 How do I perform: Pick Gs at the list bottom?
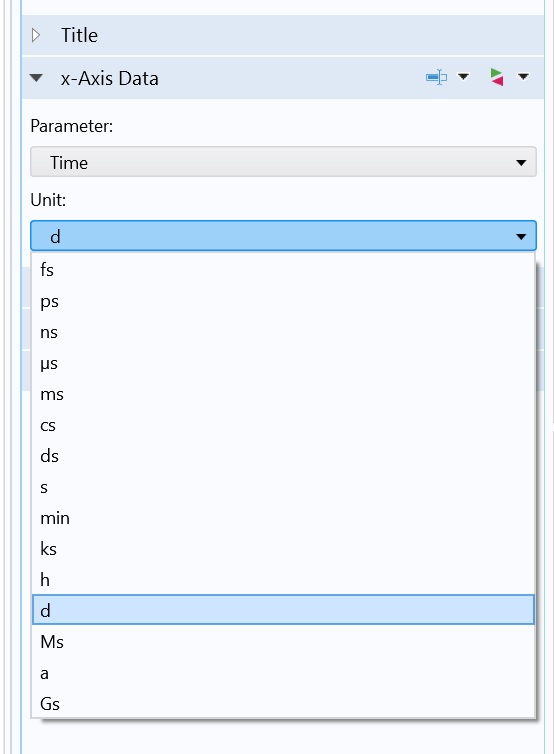click(283, 704)
